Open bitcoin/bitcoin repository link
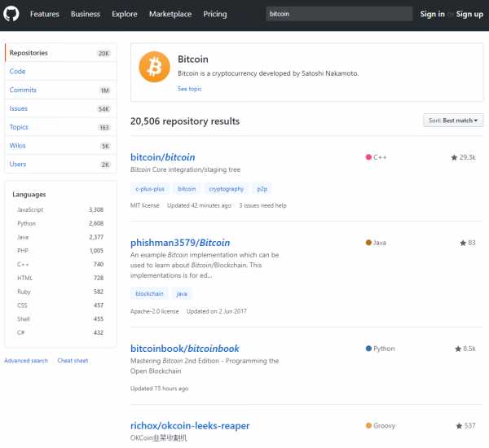 click(x=162, y=157)
